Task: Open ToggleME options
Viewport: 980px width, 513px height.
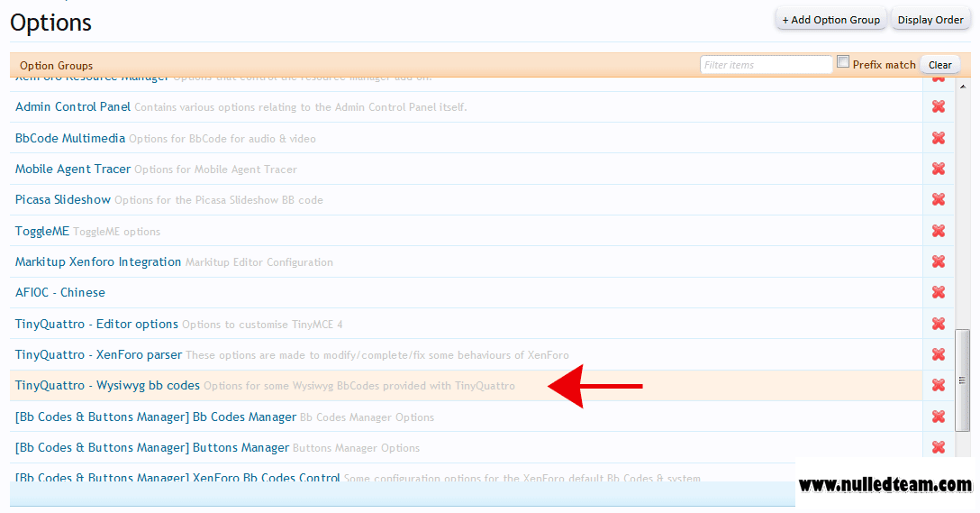Action: [x=41, y=231]
